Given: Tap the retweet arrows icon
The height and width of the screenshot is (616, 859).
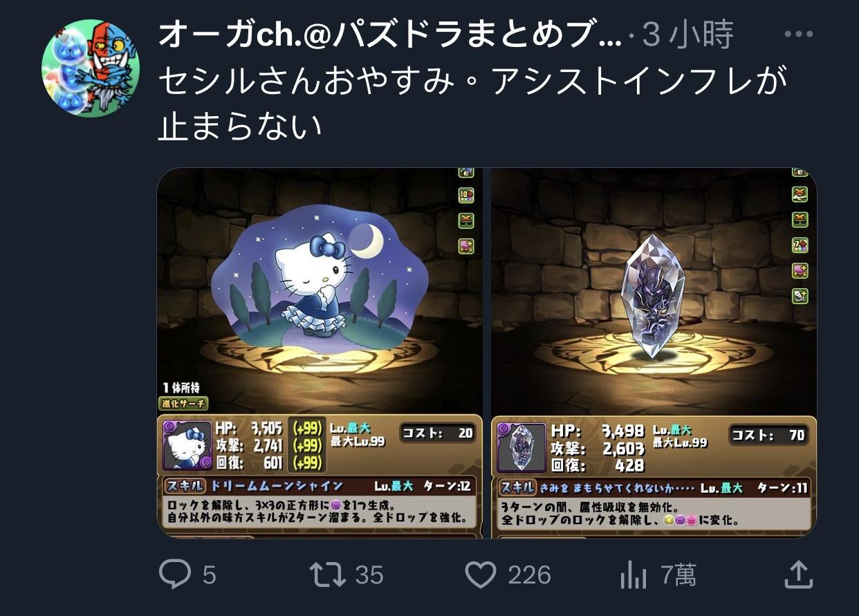Looking at the screenshot, I should pos(329,575).
